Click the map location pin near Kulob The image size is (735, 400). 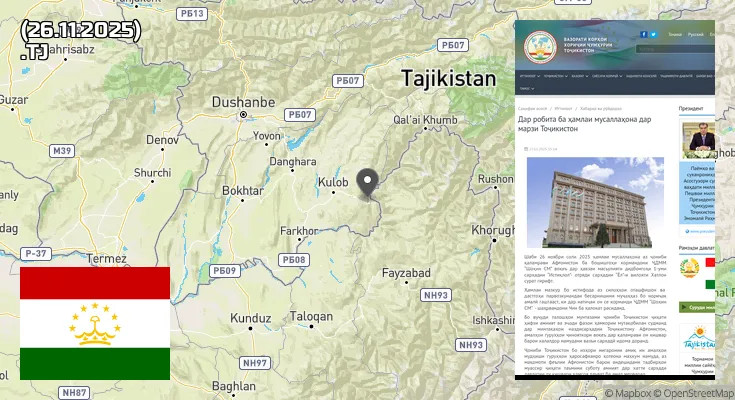(368, 184)
